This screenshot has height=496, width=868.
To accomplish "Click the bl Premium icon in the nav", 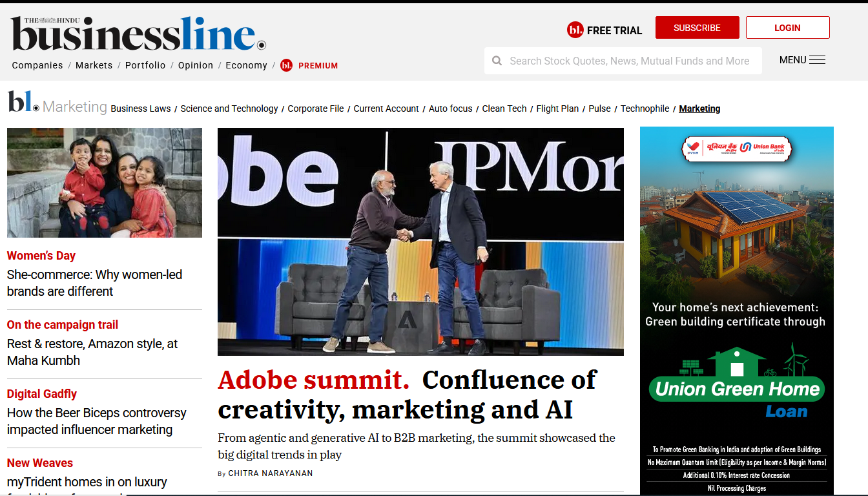I will tap(287, 65).
